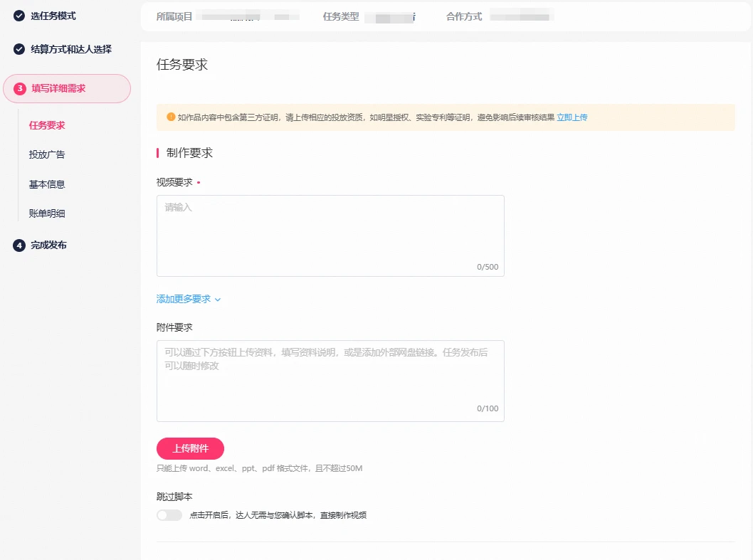The height and width of the screenshot is (560, 753).
Task: Go to 投放广告 section
Action: pos(47,154)
